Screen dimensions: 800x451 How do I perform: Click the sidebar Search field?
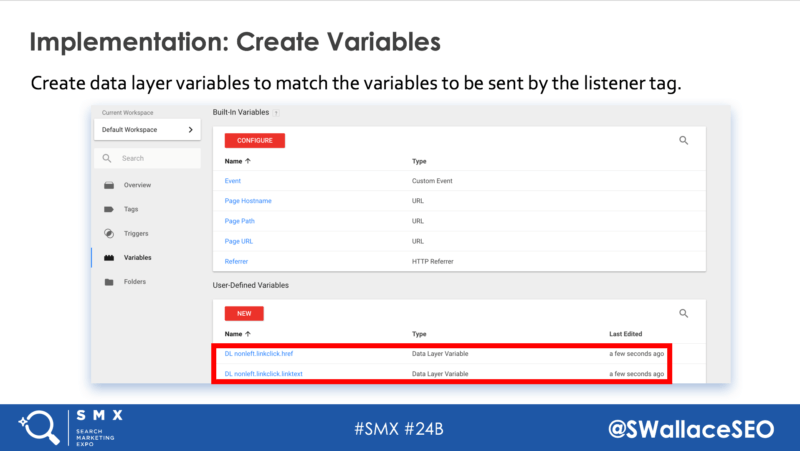[x=147, y=158]
